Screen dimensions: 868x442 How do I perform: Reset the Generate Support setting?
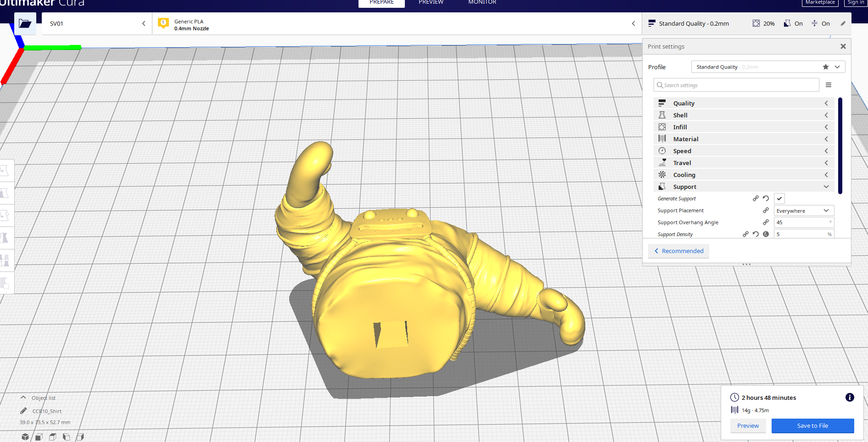pos(766,199)
